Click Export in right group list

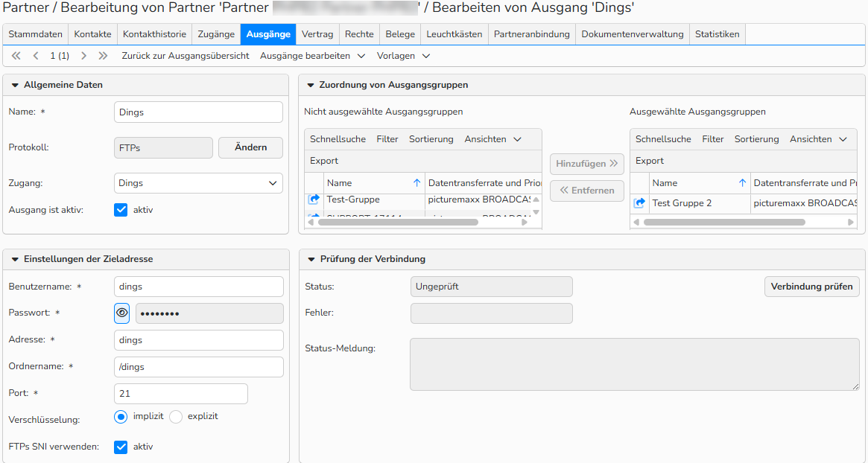[650, 161]
